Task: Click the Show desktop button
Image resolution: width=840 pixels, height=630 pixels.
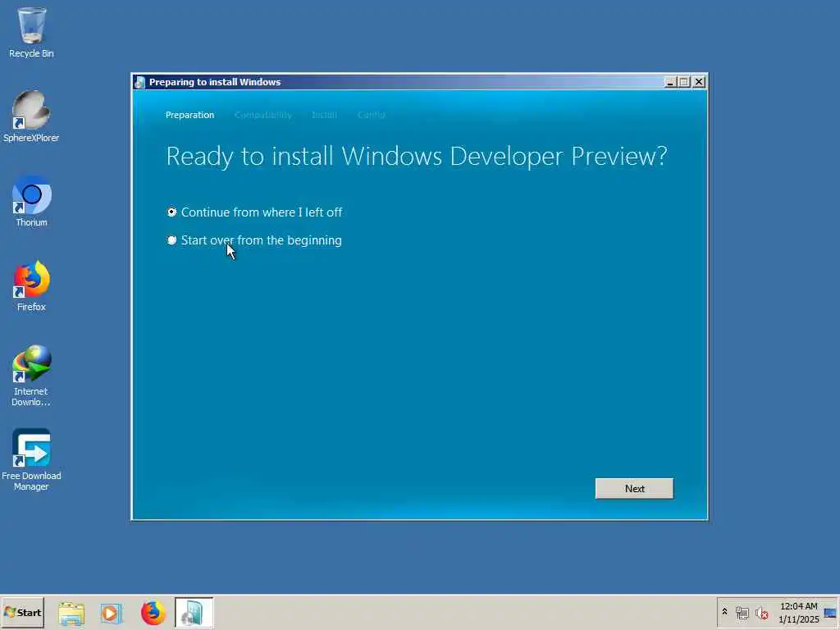Action: (830, 613)
